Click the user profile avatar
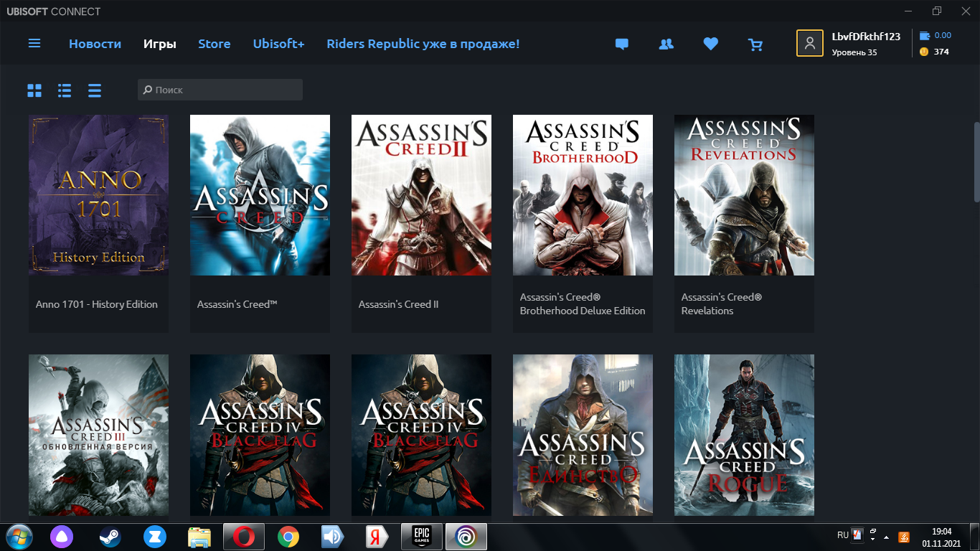 [809, 43]
